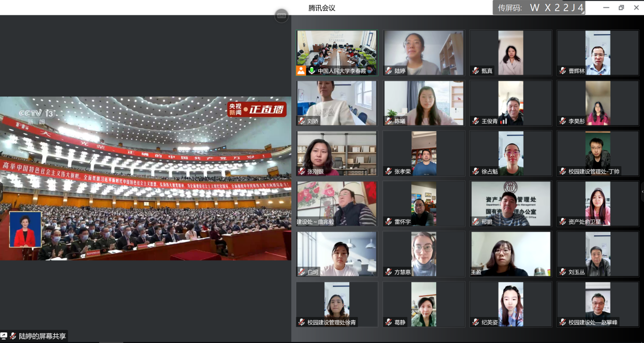This screenshot has height=343, width=644.
Task: Click the muted microphone icon next to 白珂
Action: coord(302,272)
